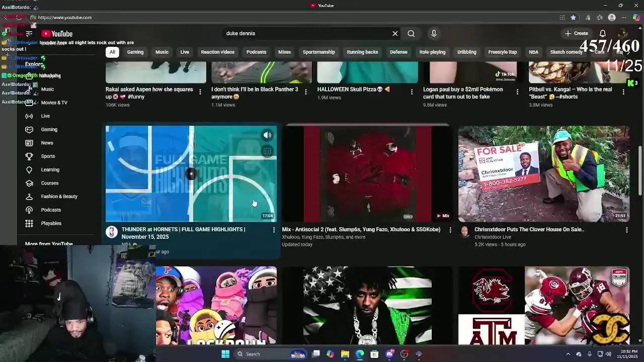Start voice search with the microphone icon
This screenshot has height=362, width=644.
(x=434, y=33)
